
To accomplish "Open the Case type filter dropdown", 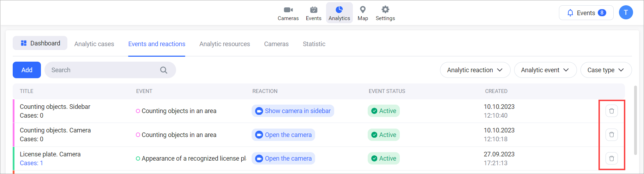I will coord(606,70).
